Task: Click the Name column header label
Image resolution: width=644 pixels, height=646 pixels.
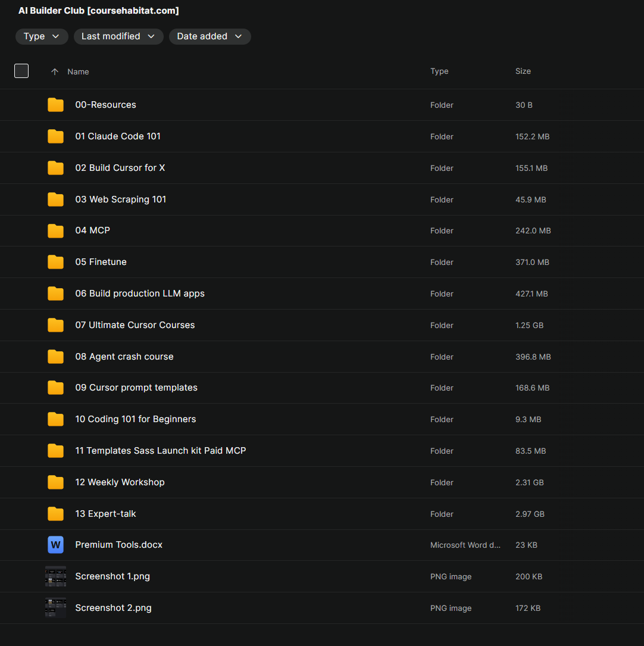Action: 78,71
